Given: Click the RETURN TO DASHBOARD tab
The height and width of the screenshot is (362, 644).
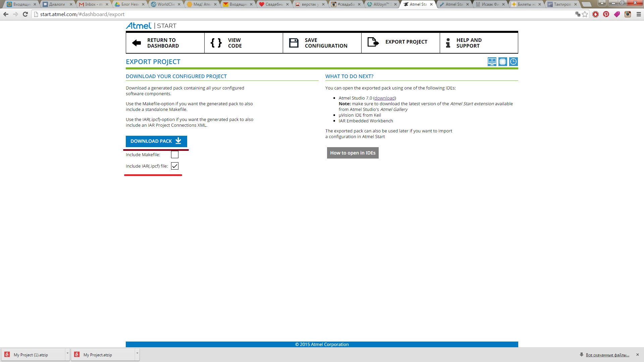Looking at the screenshot, I should 162,43.
